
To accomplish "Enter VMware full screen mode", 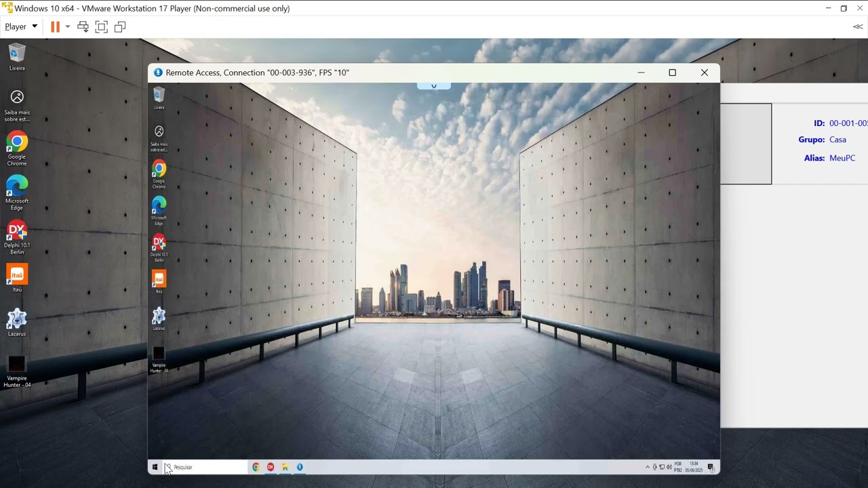I will 101,26.
